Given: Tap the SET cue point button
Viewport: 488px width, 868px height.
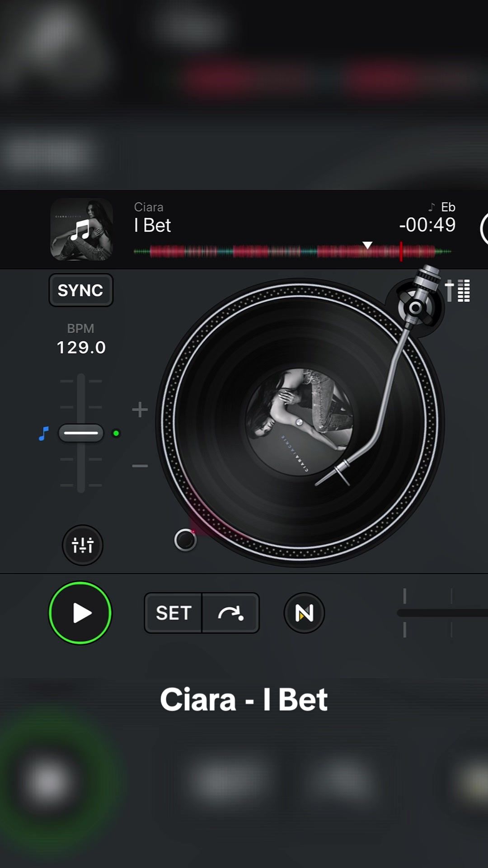Looking at the screenshot, I should pos(173,613).
